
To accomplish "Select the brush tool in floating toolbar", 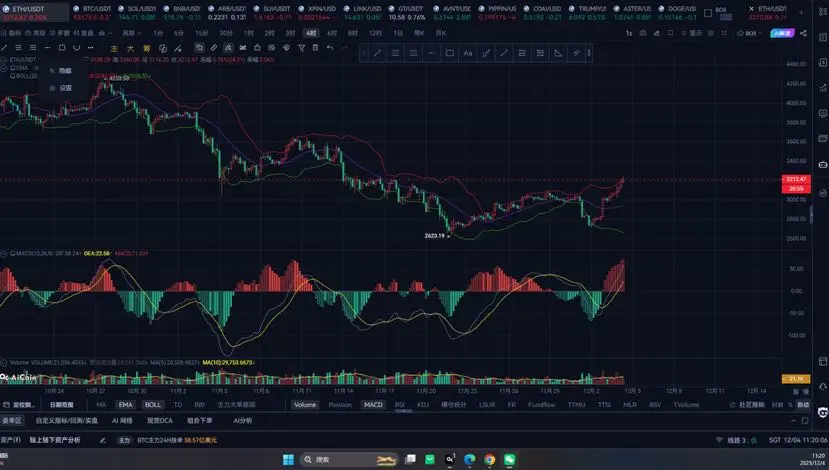I will 486,53.
